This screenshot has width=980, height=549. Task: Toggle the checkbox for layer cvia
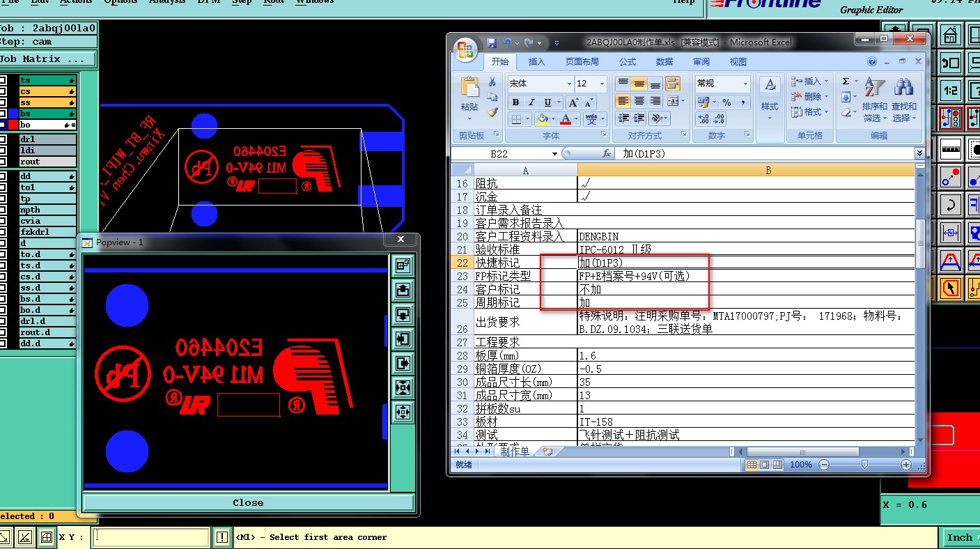[3, 221]
